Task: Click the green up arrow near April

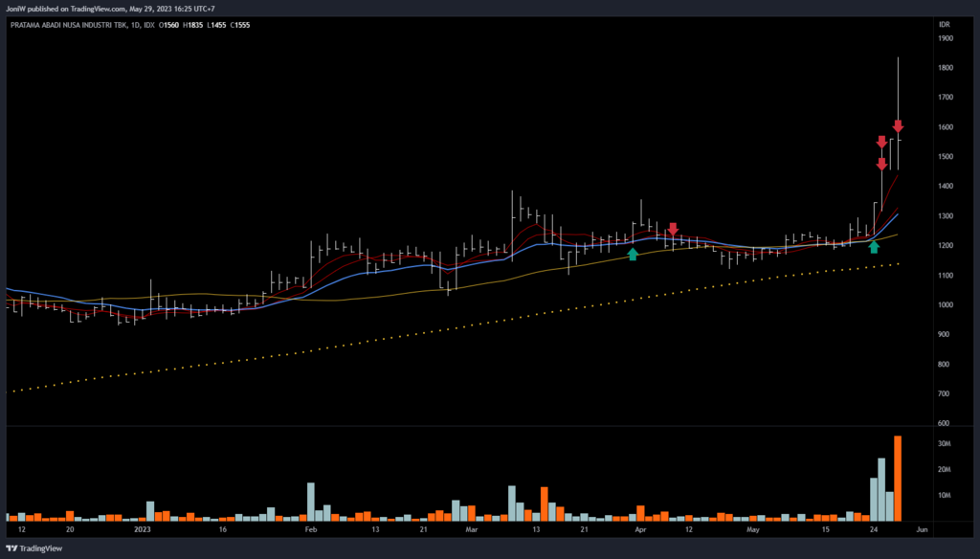Action: [x=633, y=254]
